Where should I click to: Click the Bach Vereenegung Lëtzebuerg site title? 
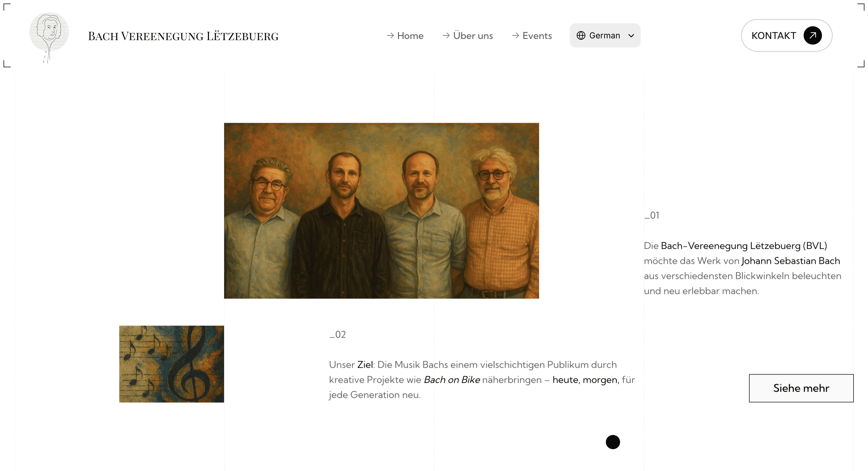click(183, 36)
